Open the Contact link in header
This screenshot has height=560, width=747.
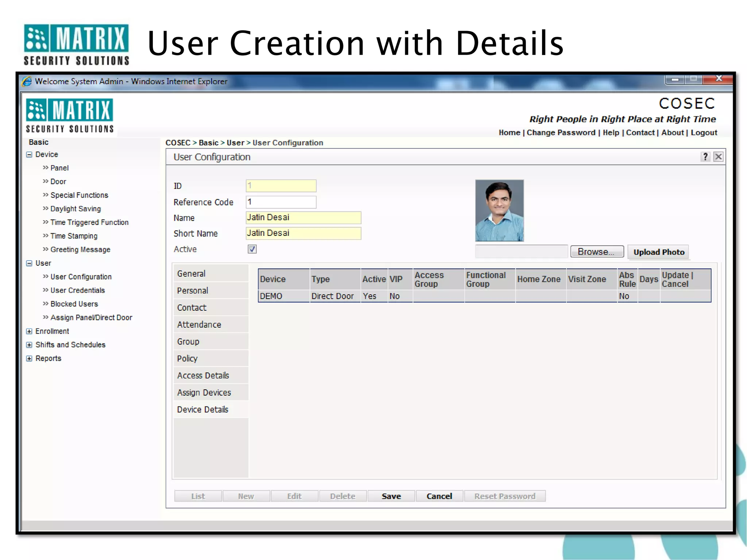click(640, 133)
